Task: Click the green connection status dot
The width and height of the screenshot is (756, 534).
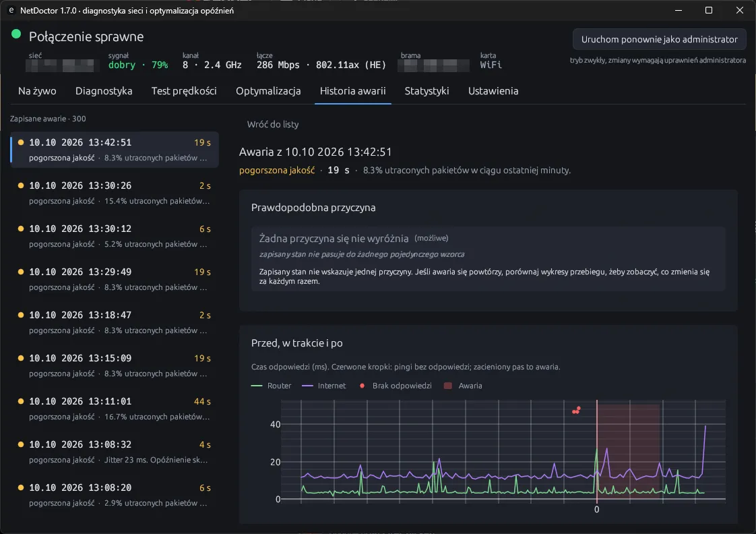Action: (16, 34)
